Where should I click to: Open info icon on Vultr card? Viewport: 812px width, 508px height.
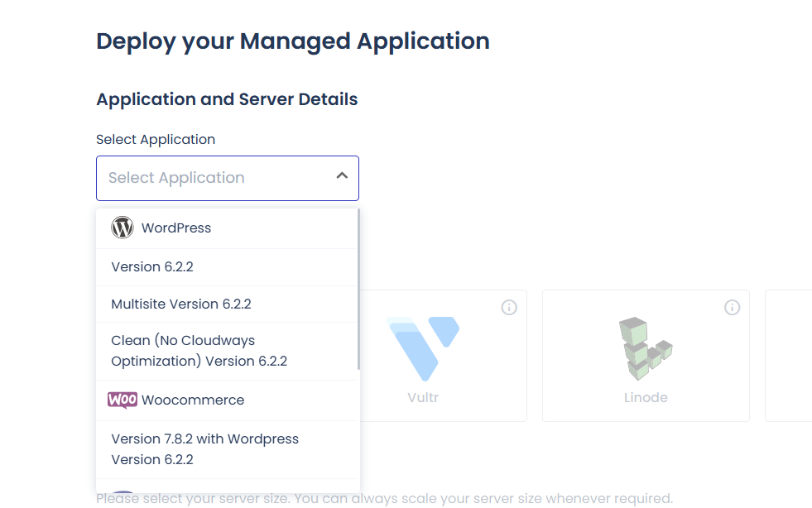(509, 308)
